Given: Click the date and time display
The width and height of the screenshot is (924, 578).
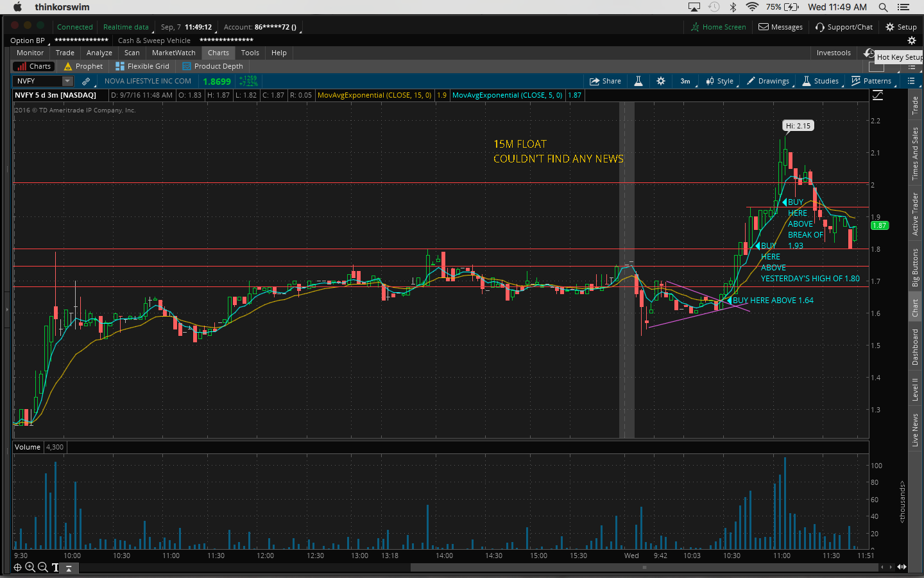Looking at the screenshot, I should click(186, 27).
